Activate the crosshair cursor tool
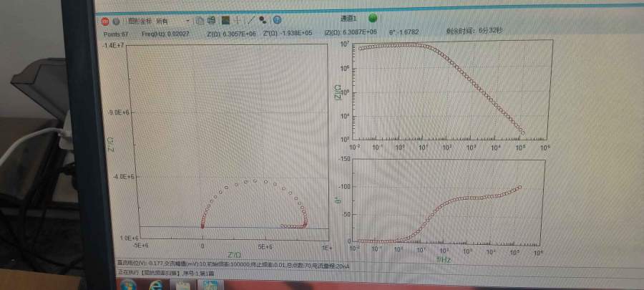The image size is (644, 290). coord(238,21)
